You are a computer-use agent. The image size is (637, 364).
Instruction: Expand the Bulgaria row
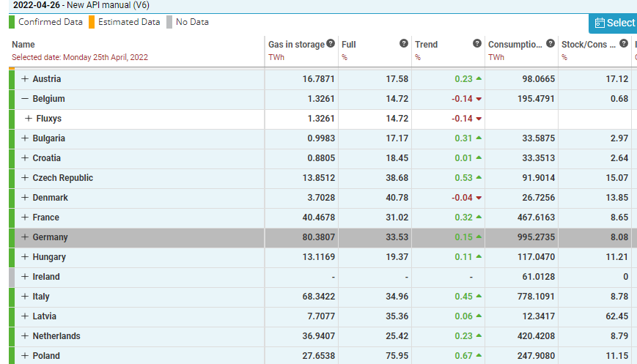[25, 138]
